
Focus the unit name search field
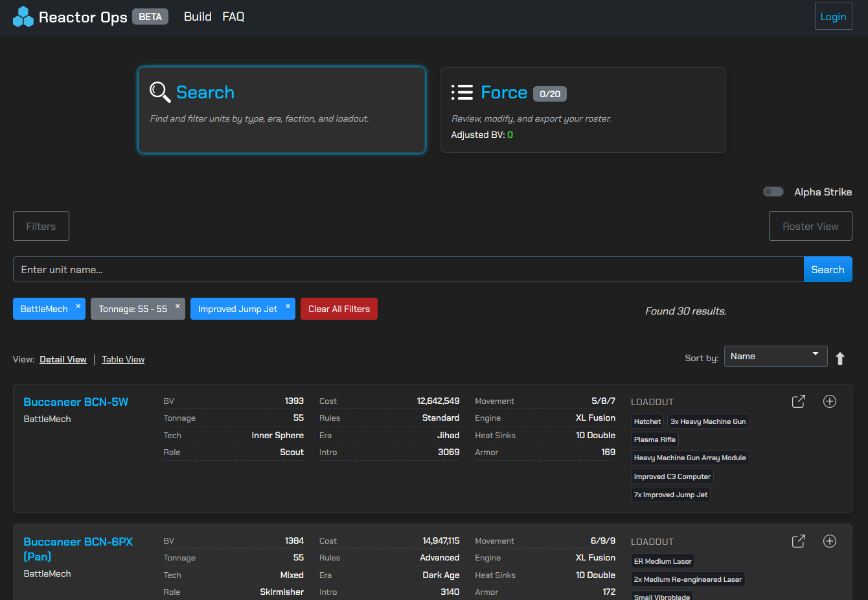[408, 269]
